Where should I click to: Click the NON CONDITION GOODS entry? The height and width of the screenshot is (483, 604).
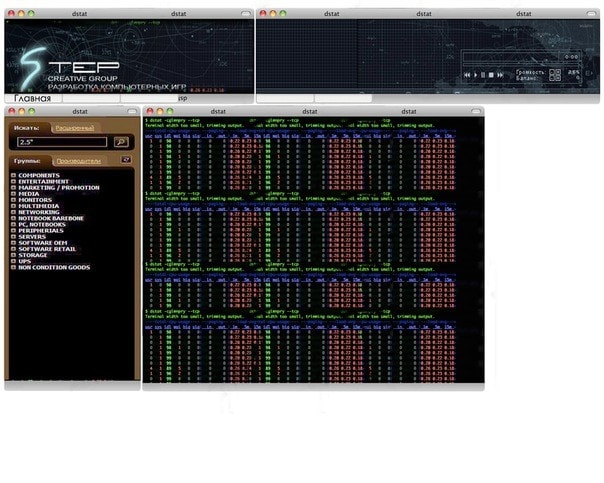(54, 267)
